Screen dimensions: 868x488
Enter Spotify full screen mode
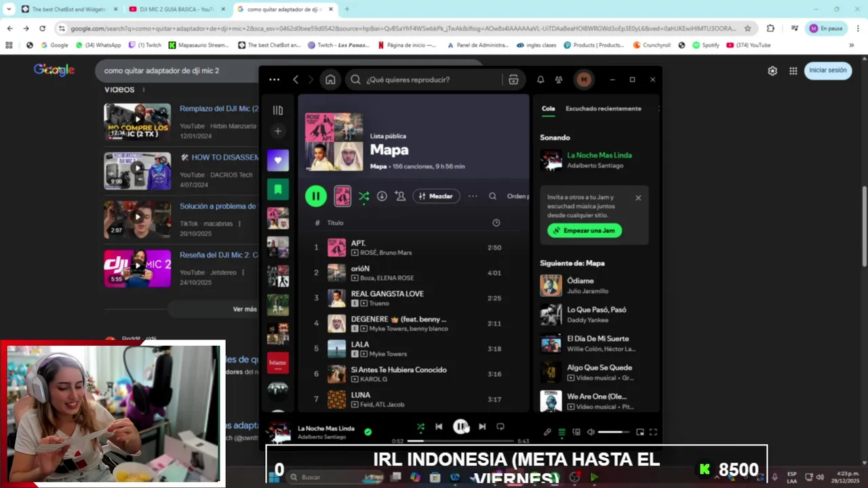653,432
